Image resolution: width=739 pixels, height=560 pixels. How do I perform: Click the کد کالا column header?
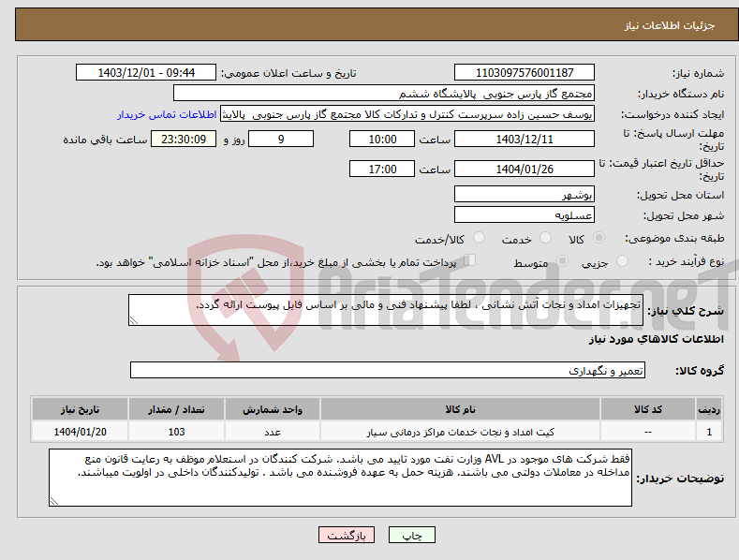[648, 409]
